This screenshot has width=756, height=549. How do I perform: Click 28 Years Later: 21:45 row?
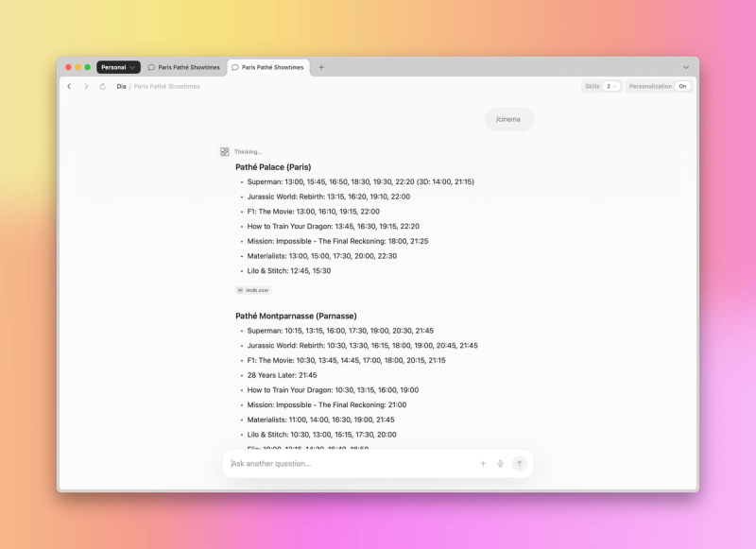[x=282, y=375]
